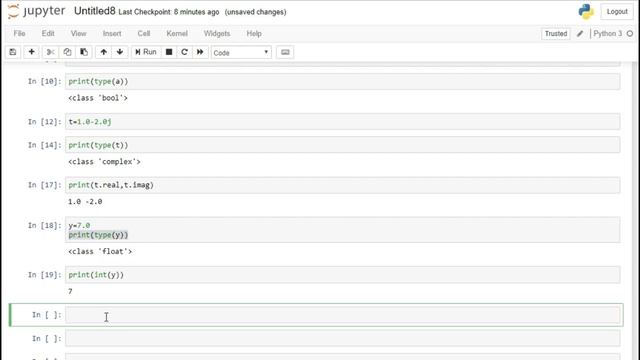Cut selected cells with the scissors icon
Screen dimensions: 640x360
tap(51, 52)
